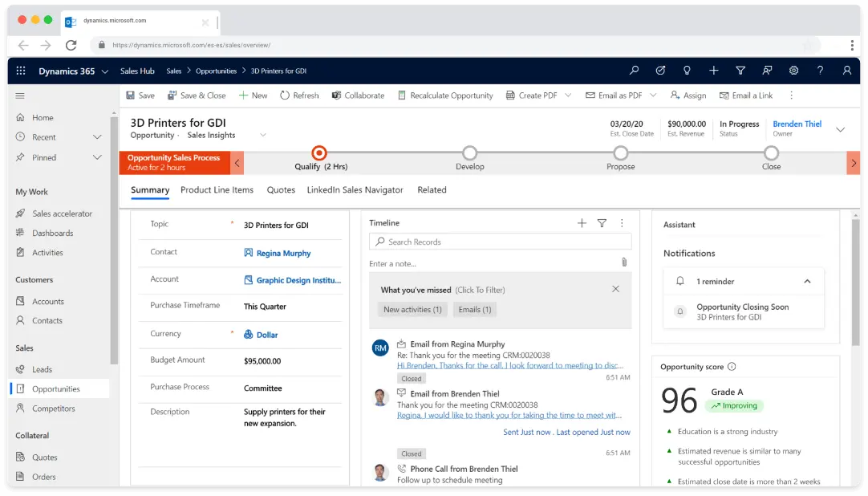Toggle the New activities (1) filter
Screen dimensions: 868x496
[x=412, y=309]
